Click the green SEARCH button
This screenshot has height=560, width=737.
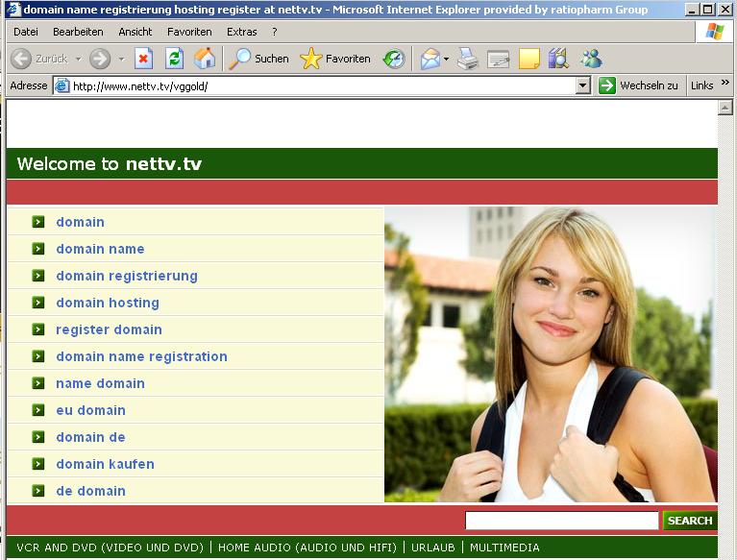(x=690, y=521)
